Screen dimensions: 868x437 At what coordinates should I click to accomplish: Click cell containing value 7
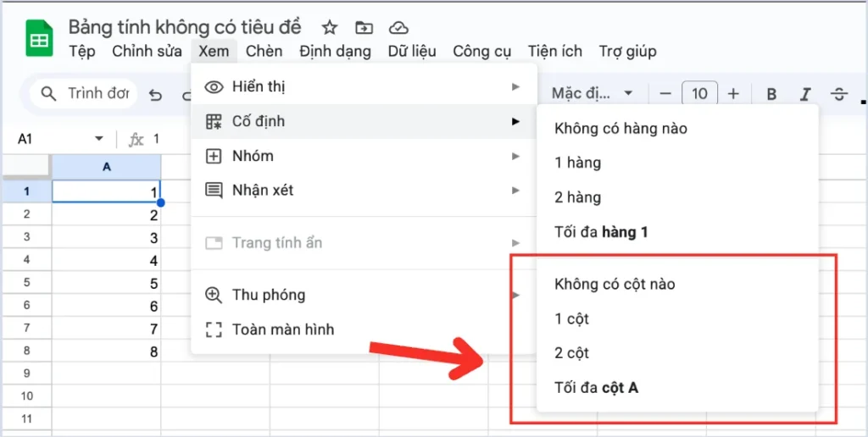tap(106, 329)
